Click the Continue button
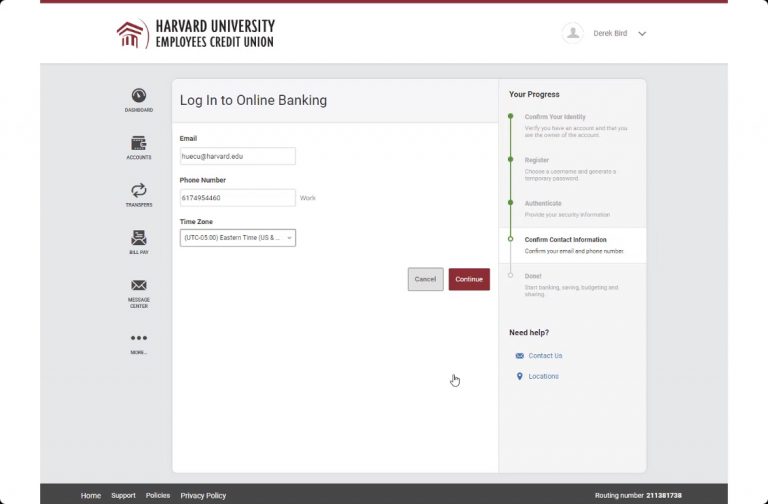 469,279
